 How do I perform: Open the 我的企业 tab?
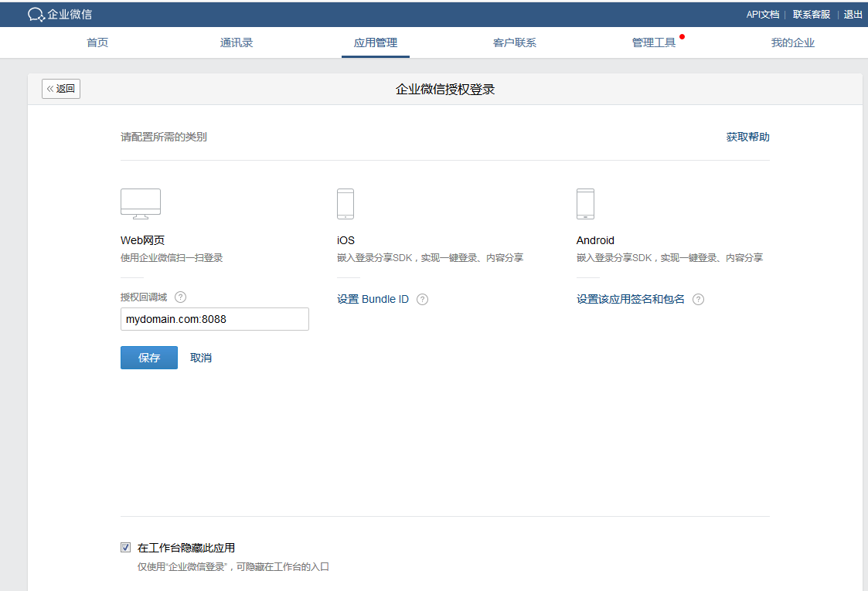coord(793,42)
